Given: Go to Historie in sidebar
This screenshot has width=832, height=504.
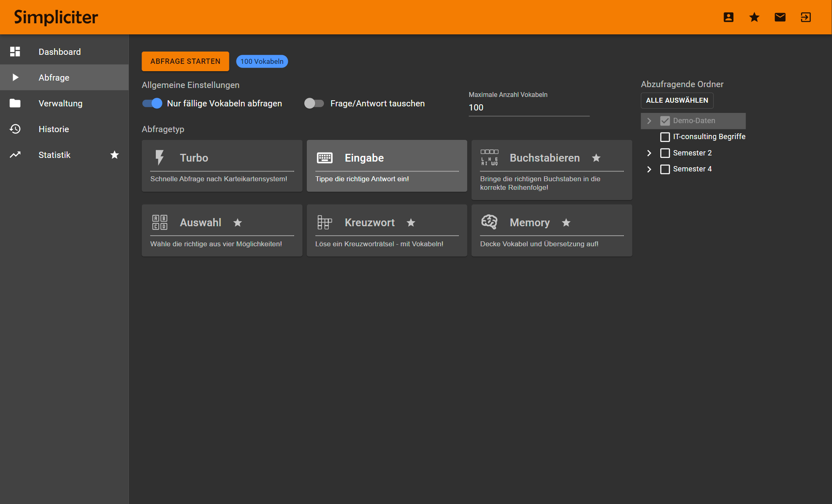Looking at the screenshot, I should pos(54,129).
